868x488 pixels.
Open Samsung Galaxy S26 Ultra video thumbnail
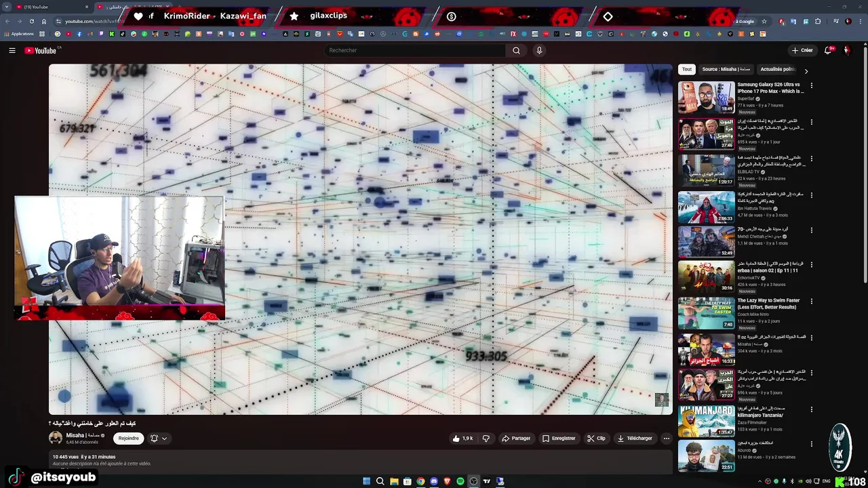pyautogui.click(x=706, y=97)
